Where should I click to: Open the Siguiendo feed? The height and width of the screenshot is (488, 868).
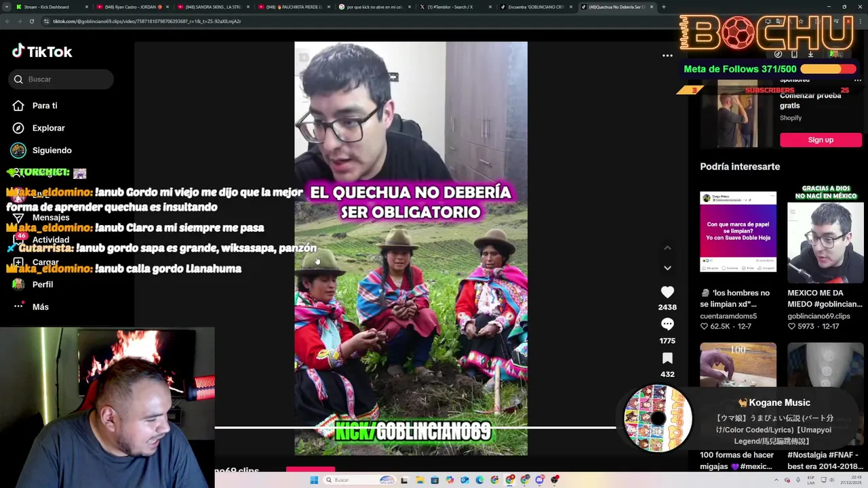coord(52,150)
